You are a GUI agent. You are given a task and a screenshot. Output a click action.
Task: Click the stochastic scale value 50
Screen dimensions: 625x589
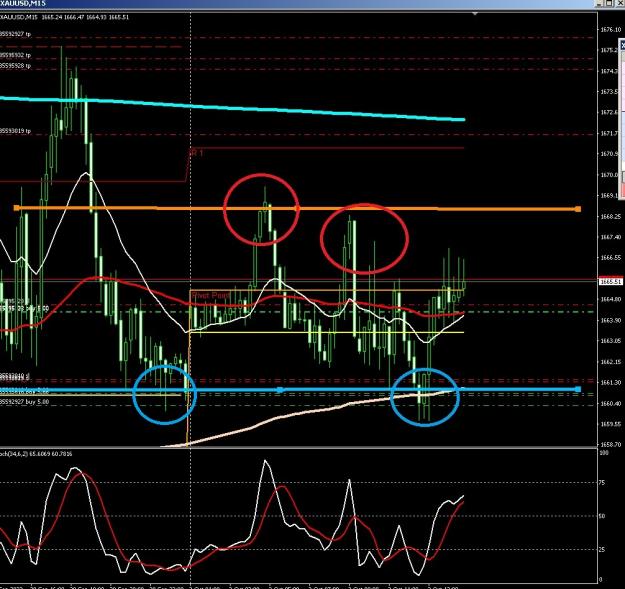click(x=602, y=516)
